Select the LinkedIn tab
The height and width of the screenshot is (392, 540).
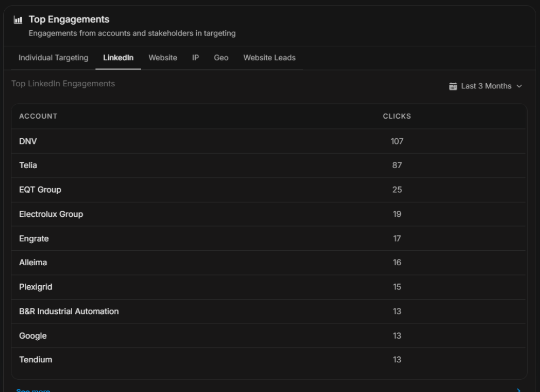coord(118,58)
